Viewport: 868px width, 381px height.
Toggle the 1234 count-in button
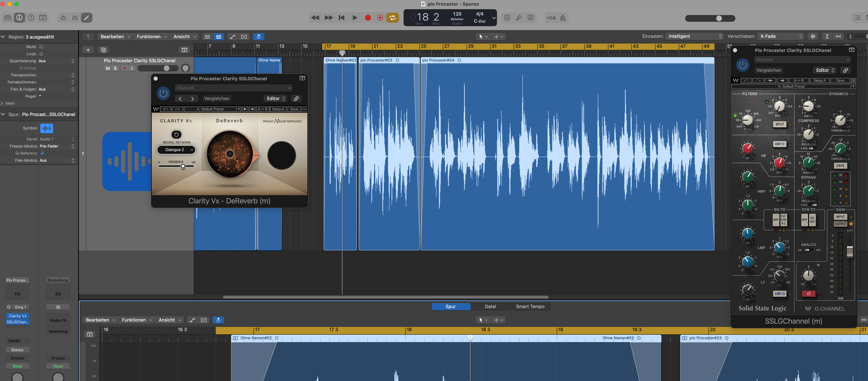(551, 18)
